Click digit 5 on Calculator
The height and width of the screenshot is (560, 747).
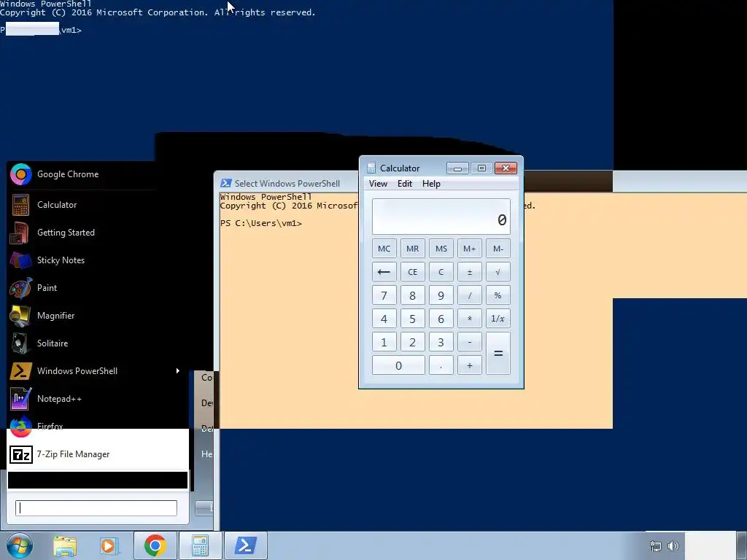pos(413,319)
